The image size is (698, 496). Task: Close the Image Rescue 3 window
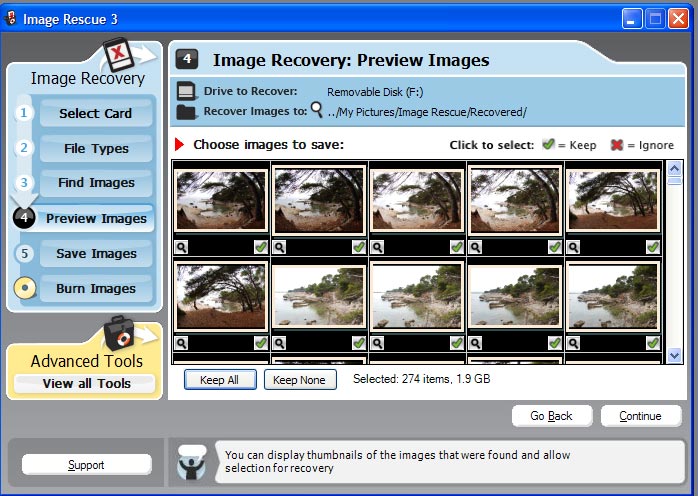click(678, 19)
